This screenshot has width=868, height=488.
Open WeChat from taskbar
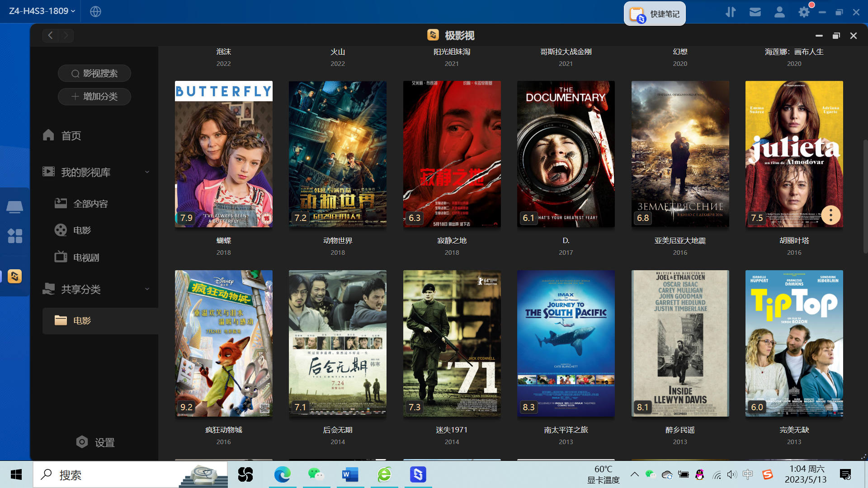pos(316,474)
